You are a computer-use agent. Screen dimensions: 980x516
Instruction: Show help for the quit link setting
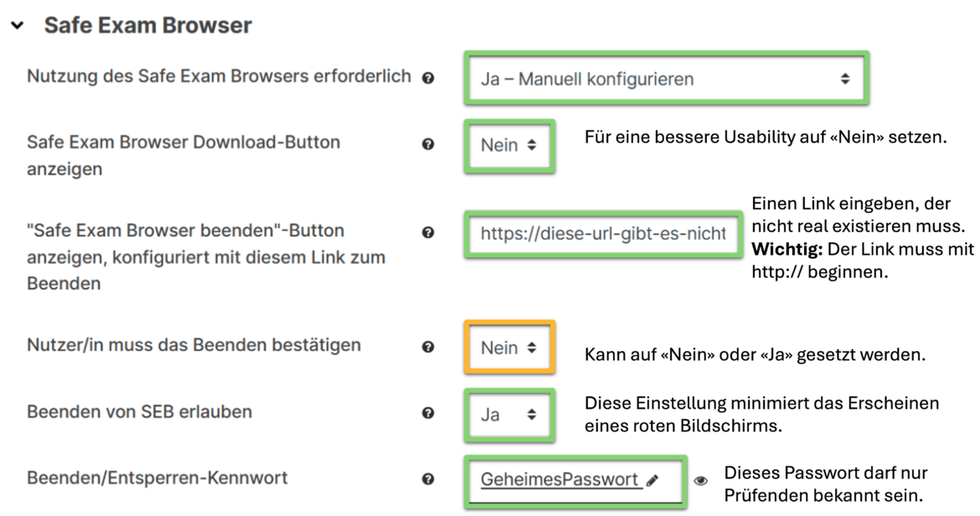point(428,232)
